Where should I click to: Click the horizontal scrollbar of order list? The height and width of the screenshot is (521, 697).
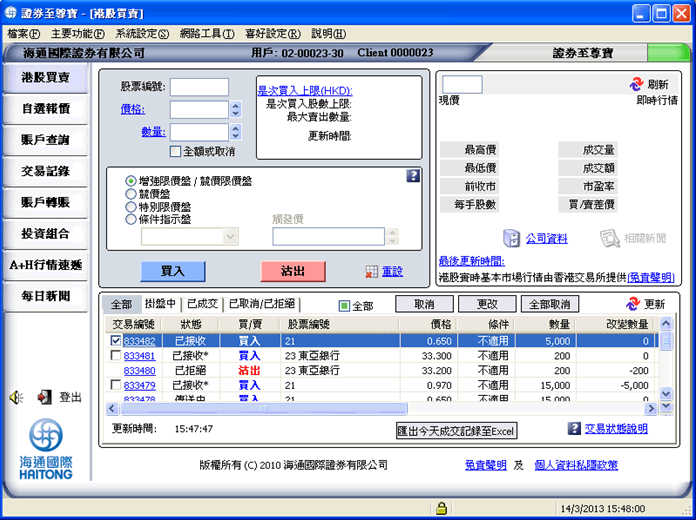(264, 408)
